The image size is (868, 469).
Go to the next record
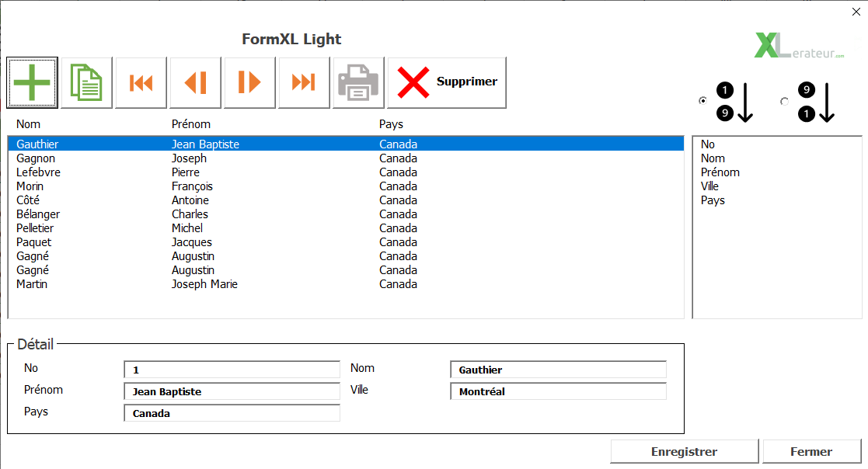tap(249, 82)
